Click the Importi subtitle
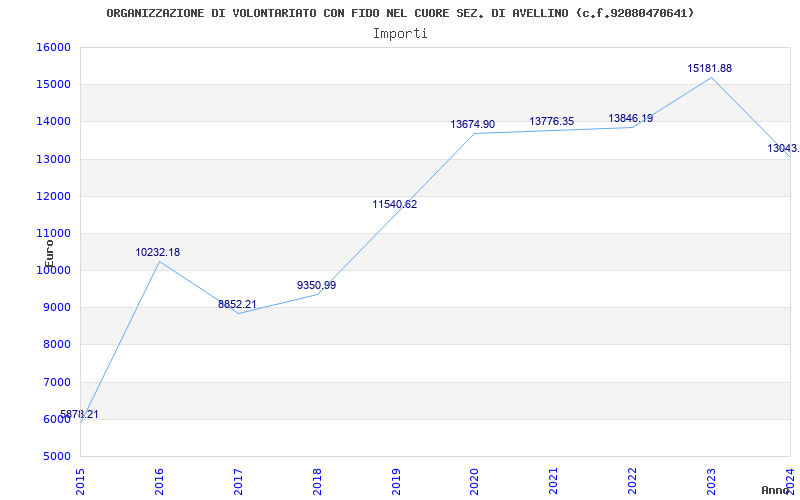 point(400,34)
